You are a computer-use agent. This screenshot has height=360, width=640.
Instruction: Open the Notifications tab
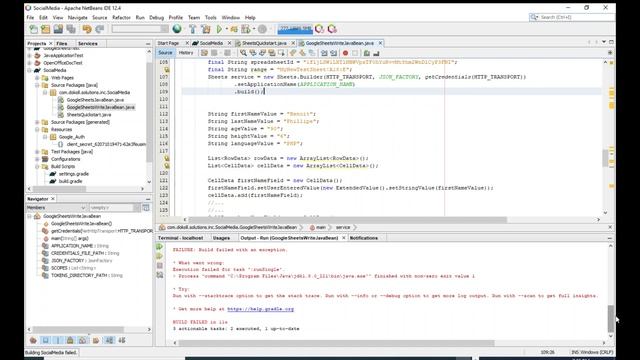(364, 238)
